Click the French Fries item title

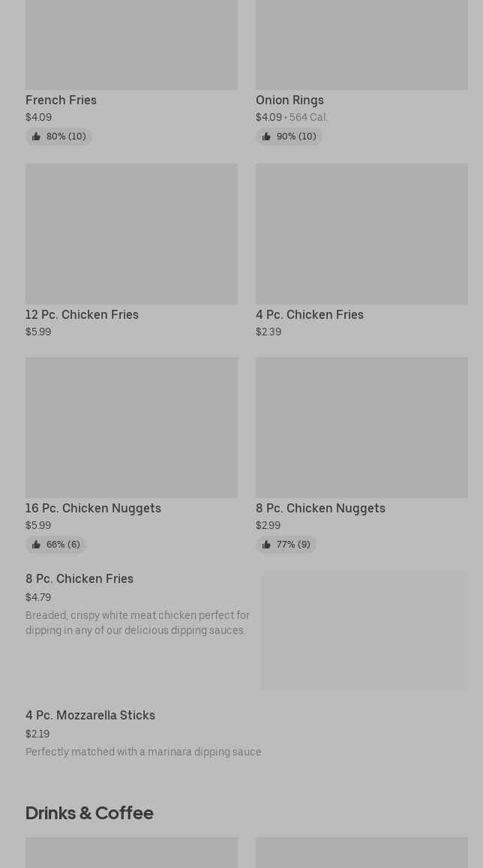pyautogui.click(x=61, y=100)
